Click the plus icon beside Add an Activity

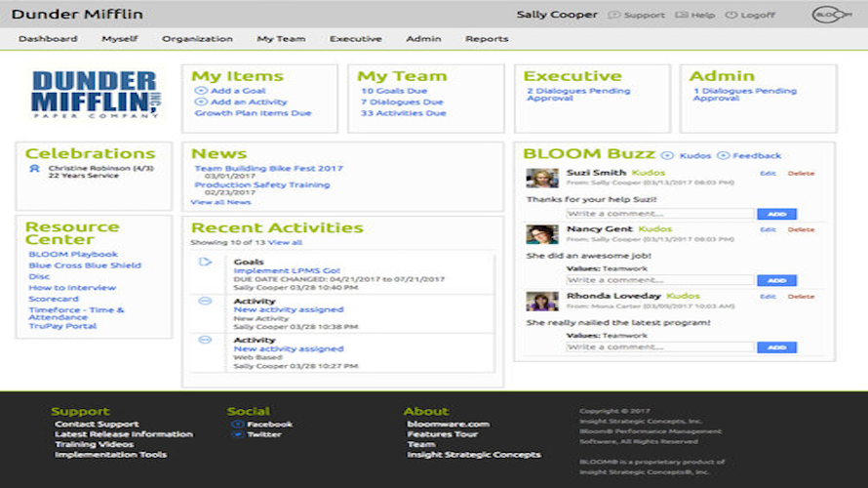click(201, 102)
